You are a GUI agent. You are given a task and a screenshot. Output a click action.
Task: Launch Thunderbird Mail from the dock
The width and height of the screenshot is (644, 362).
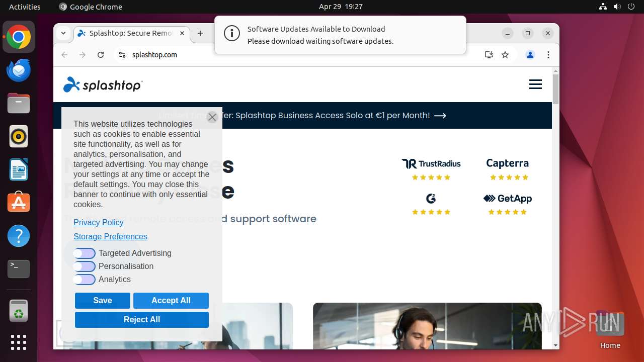(x=19, y=70)
